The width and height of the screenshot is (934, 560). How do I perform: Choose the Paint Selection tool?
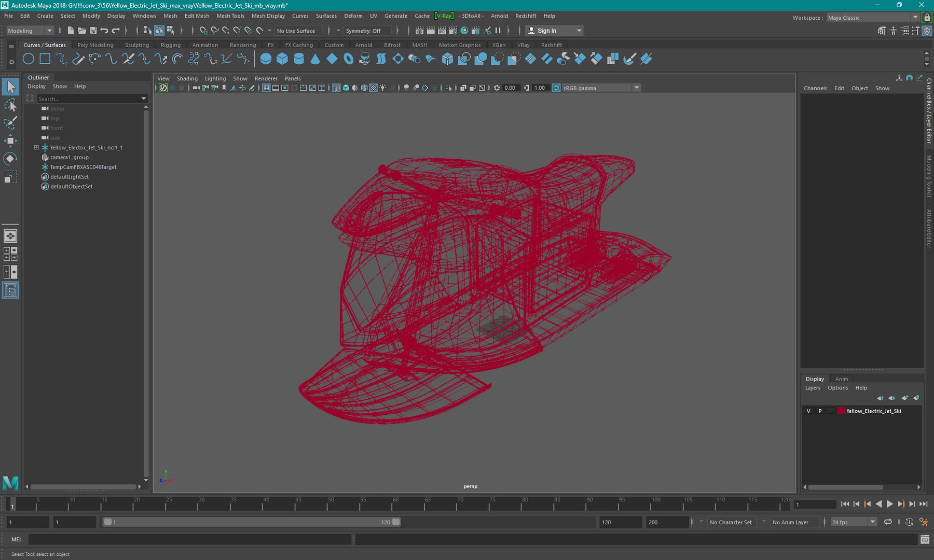(x=10, y=123)
